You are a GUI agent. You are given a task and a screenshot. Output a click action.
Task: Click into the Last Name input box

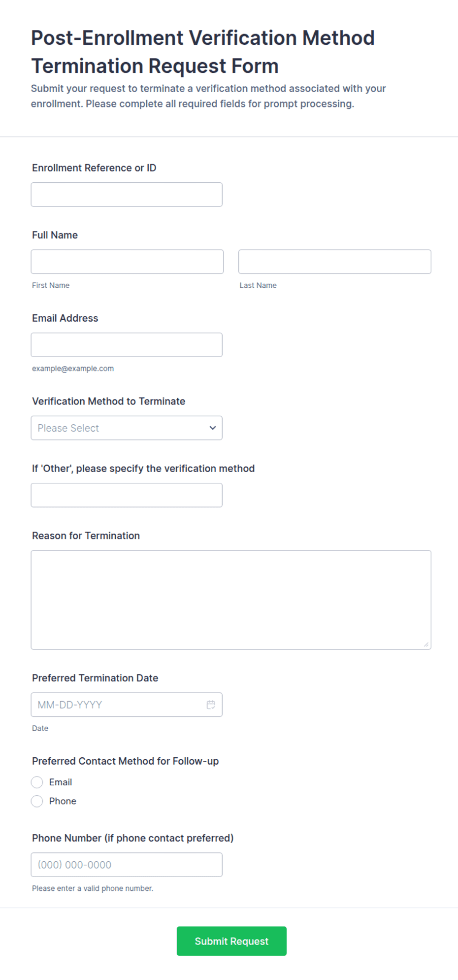[x=335, y=262]
